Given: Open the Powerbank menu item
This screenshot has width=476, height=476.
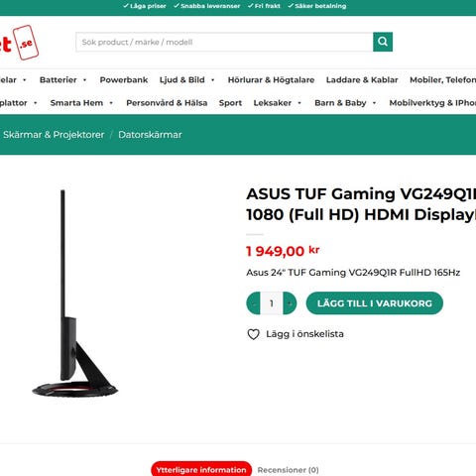Looking at the screenshot, I should [124, 80].
